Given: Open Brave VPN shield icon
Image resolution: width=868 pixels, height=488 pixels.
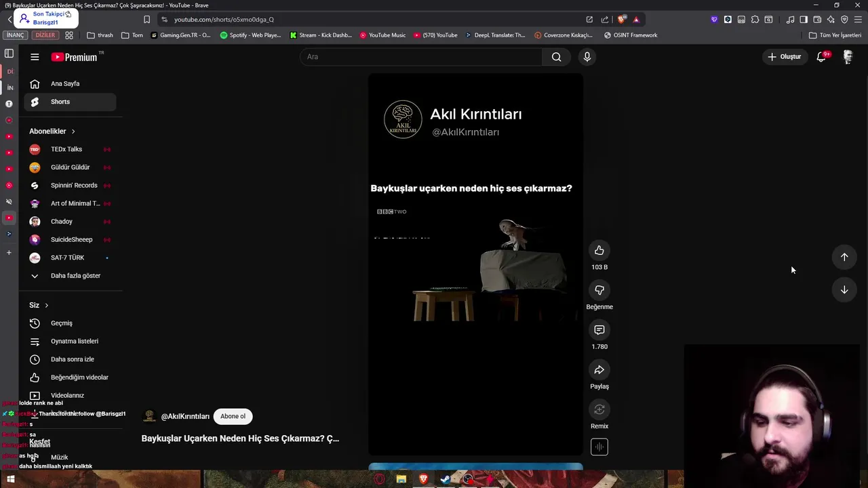Looking at the screenshot, I should click(844, 20).
